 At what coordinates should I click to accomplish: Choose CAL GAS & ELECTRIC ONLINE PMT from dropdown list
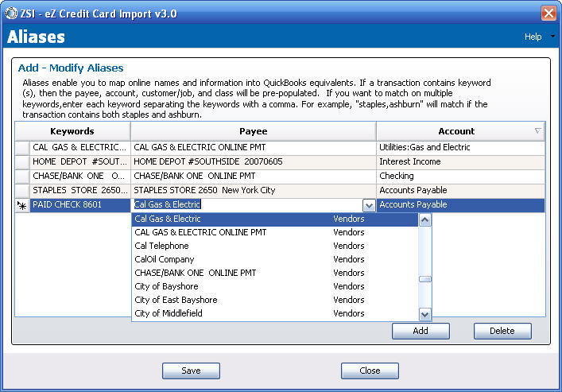click(x=274, y=233)
